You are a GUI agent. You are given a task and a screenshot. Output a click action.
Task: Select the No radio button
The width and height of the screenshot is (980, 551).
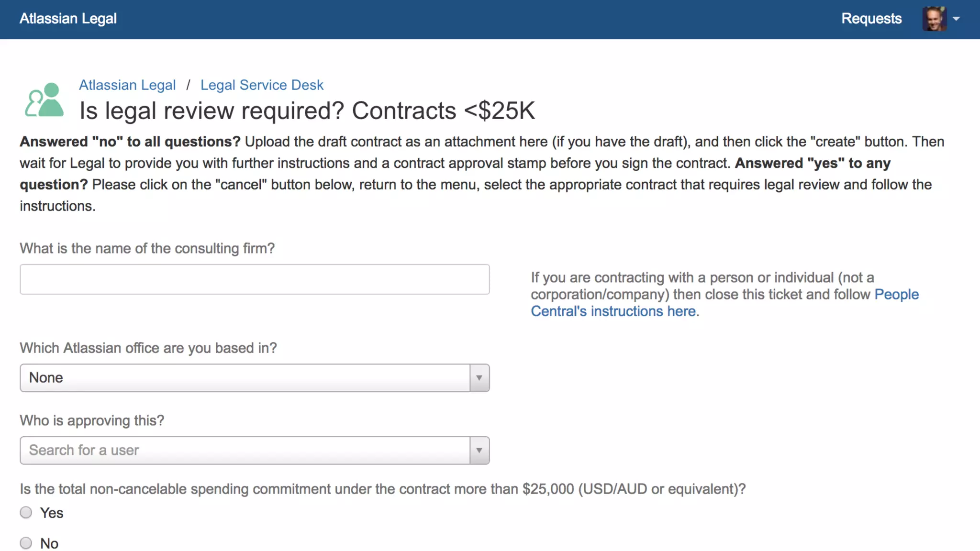pos(26,543)
